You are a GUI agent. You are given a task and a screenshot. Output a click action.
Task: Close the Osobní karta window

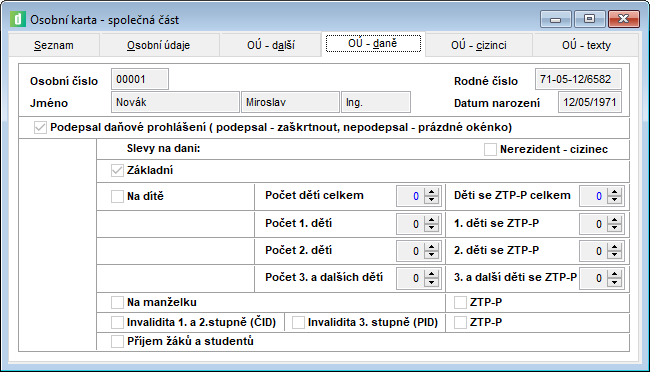point(623,19)
